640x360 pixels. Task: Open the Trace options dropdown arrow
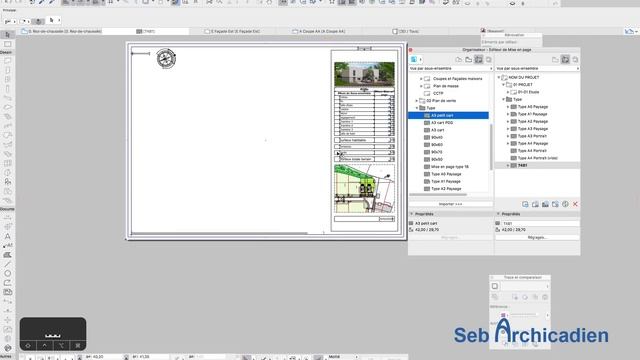tap(547, 286)
